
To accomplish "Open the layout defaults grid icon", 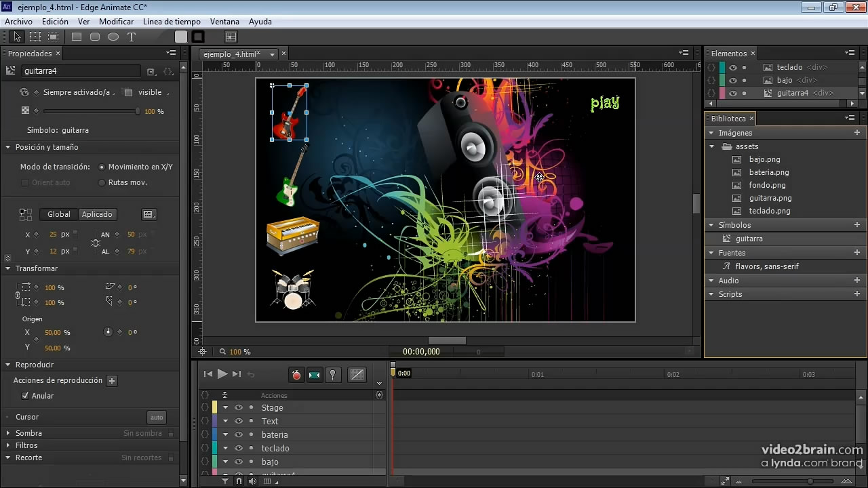I will pos(231,37).
